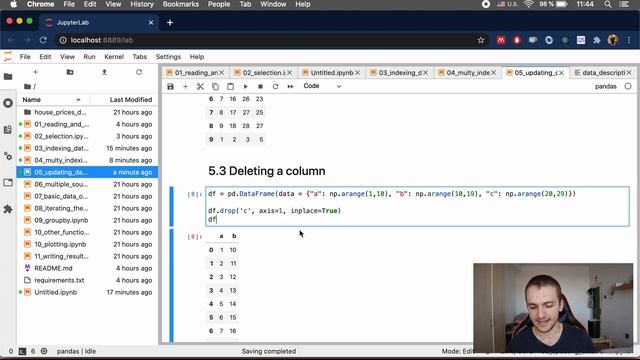Save the notebook with the floppy icon
The image size is (640, 360).
170,87
